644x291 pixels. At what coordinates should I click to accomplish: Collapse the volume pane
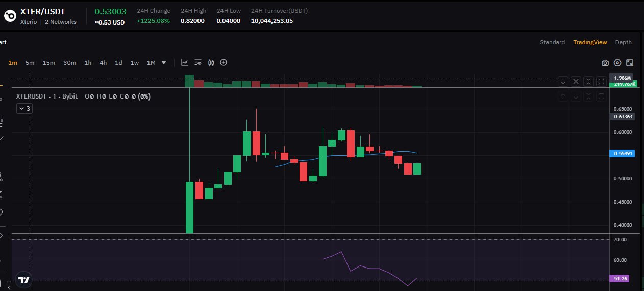[588, 81]
